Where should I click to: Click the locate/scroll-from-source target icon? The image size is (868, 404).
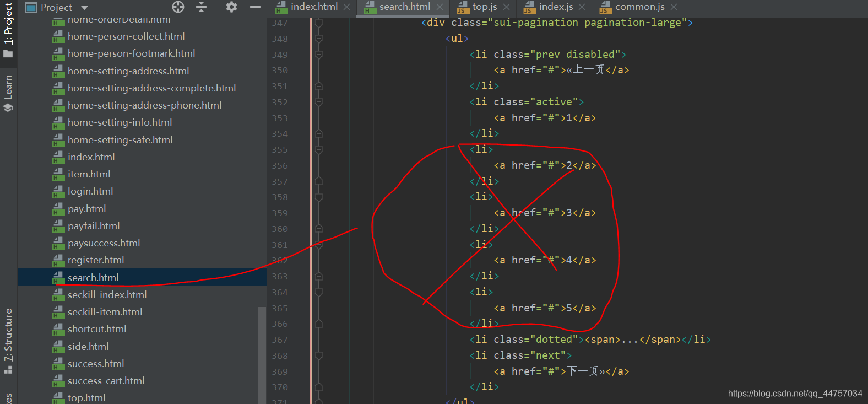tap(178, 7)
